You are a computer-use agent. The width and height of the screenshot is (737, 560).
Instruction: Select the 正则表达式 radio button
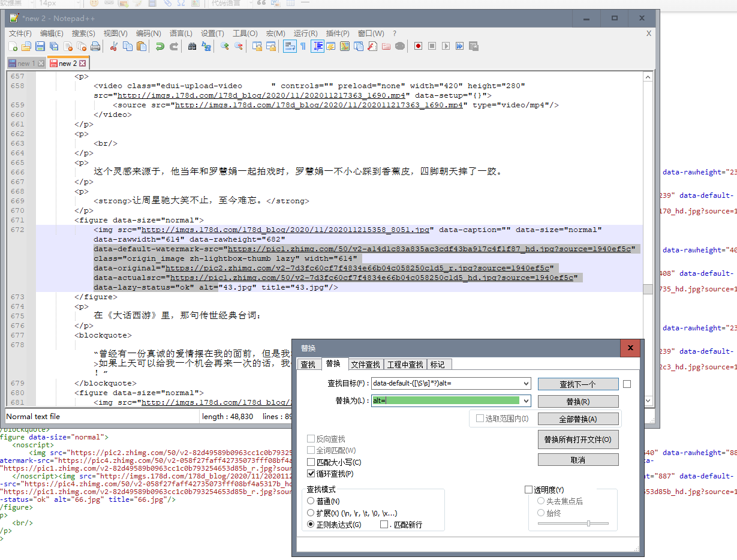pos(311,524)
